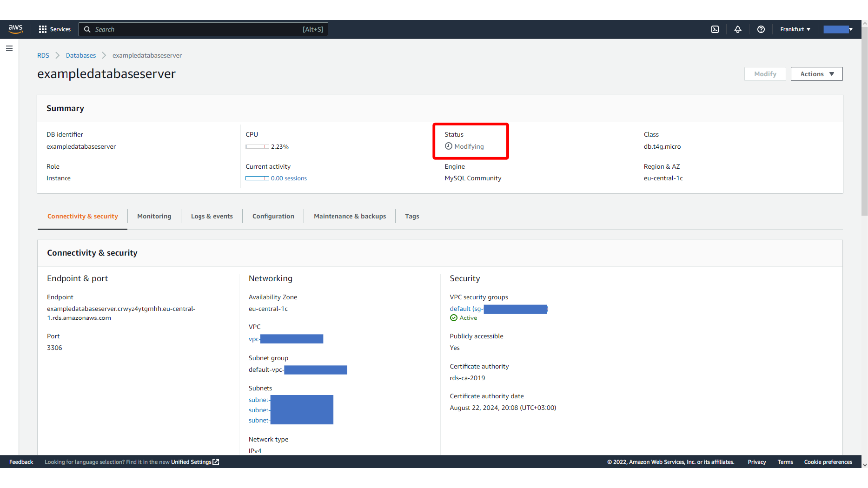
Task: Click the page vertical scrollbar
Action: 864,121
